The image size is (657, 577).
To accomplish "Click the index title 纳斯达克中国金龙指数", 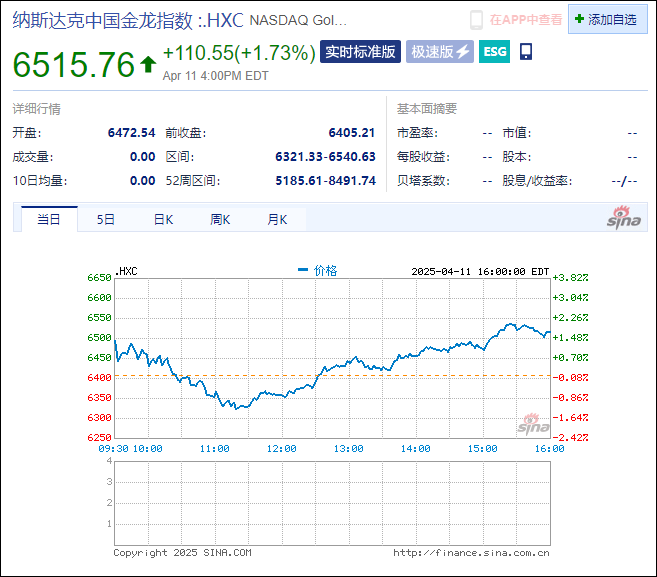I will [x=103, y=20].
